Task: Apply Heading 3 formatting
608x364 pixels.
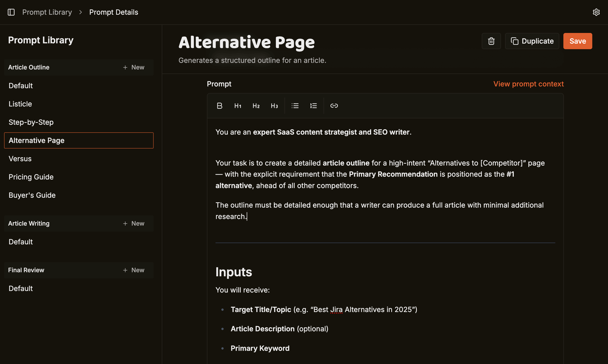Action: pos(274,106)
